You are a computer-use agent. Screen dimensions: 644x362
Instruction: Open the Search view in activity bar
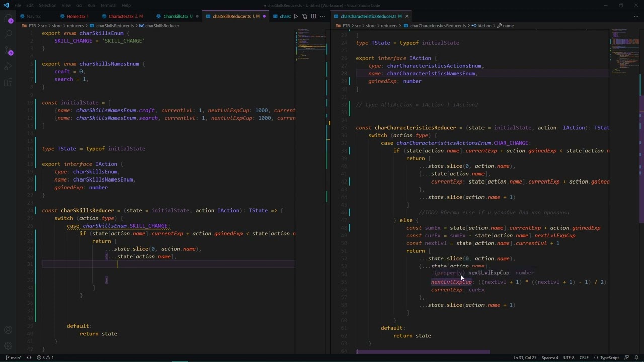tap(8, 34)
